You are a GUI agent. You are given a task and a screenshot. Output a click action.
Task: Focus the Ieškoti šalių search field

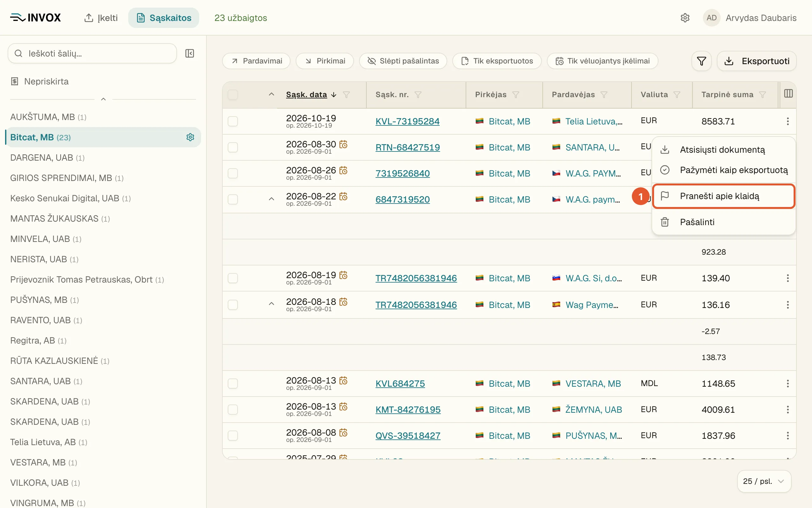click(x=92, y=53)
